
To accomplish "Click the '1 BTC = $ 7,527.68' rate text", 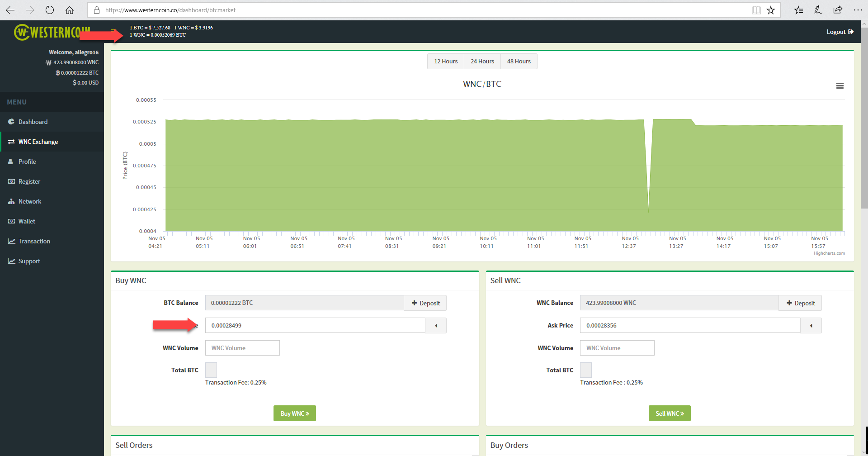I will point(150,28).
